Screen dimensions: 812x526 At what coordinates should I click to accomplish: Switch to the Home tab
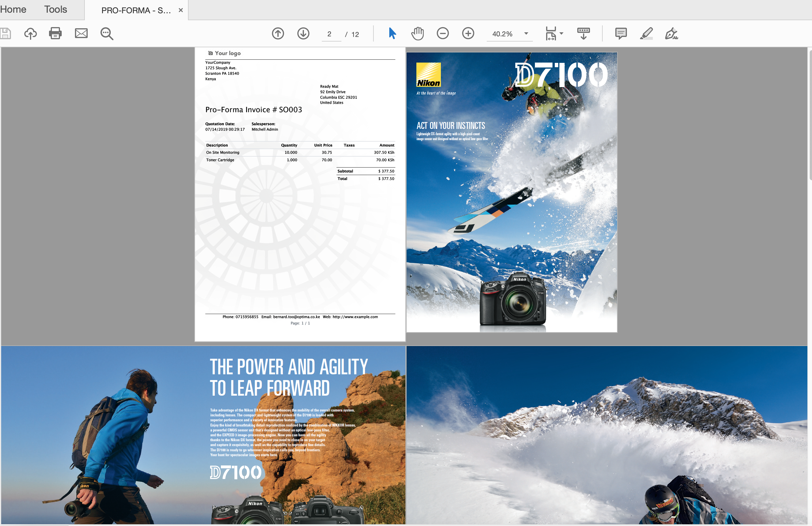[13, 10]
